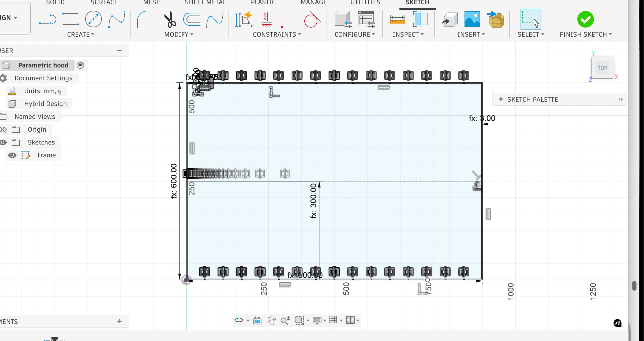
Task: Activate the Parametric hood radio button
Action: (x=80, y=65)
